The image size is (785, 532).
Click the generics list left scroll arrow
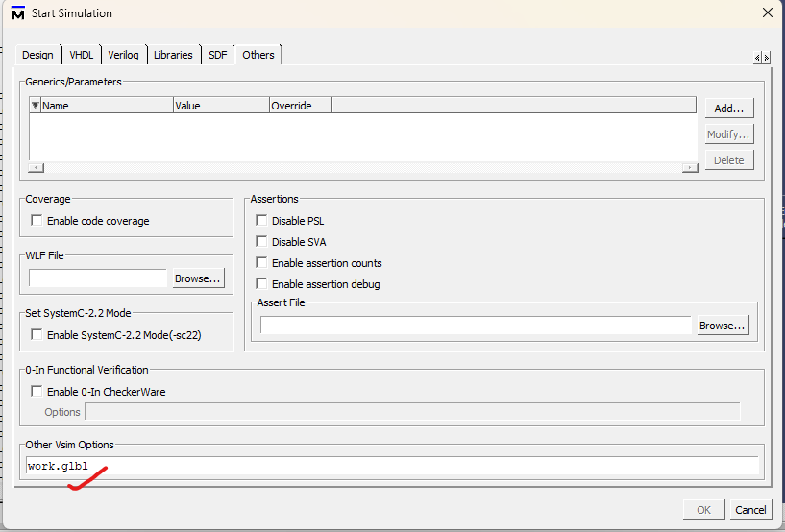(37, 168)
